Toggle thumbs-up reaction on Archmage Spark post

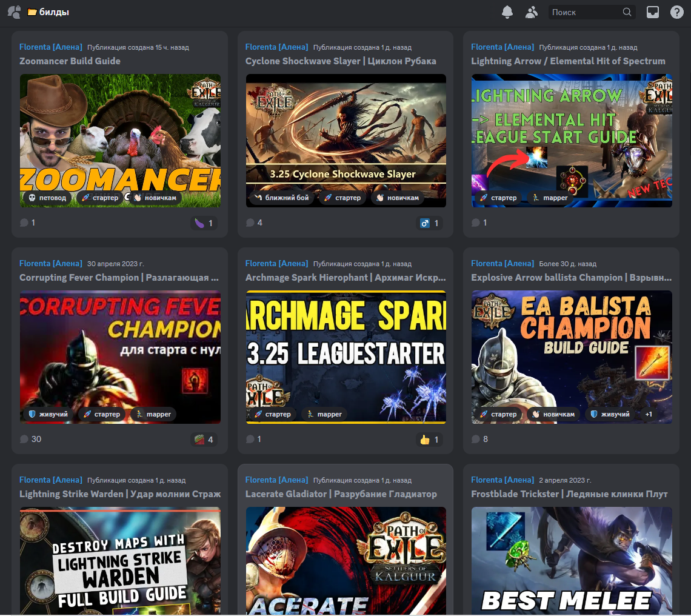430,440
